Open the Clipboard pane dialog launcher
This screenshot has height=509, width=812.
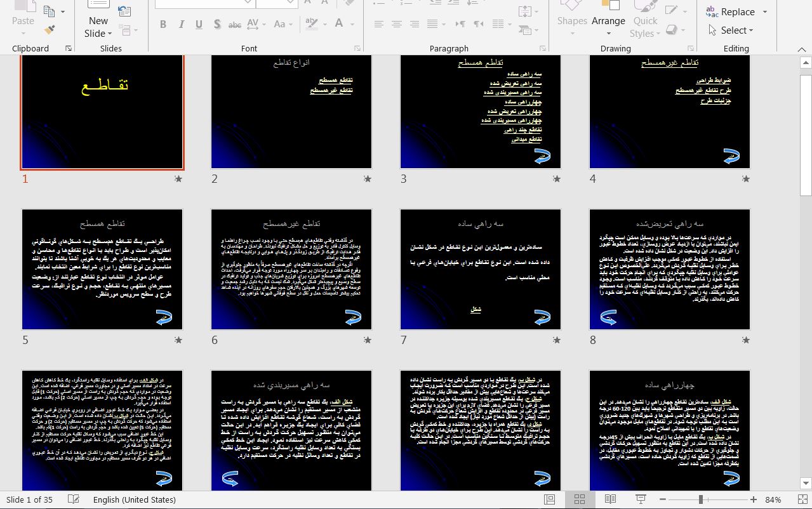(69, 49)
